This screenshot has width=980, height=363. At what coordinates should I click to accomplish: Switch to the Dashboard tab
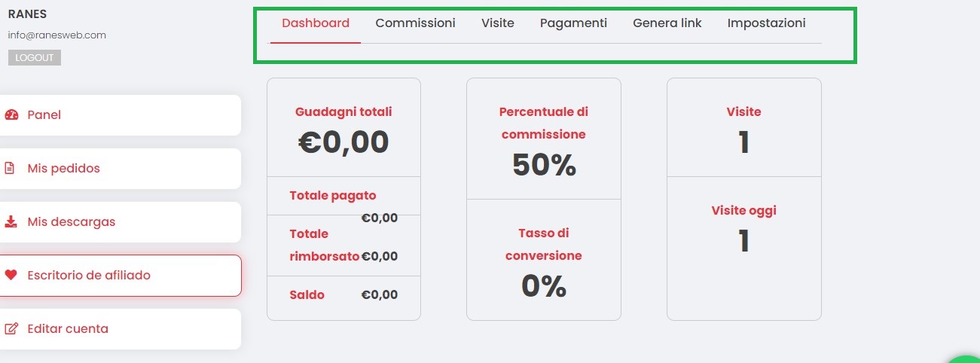click(316, 23)
